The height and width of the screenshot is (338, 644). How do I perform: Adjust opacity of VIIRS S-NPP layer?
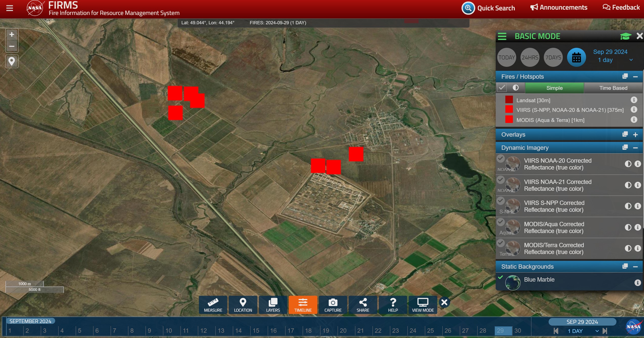tap(628, 206)
